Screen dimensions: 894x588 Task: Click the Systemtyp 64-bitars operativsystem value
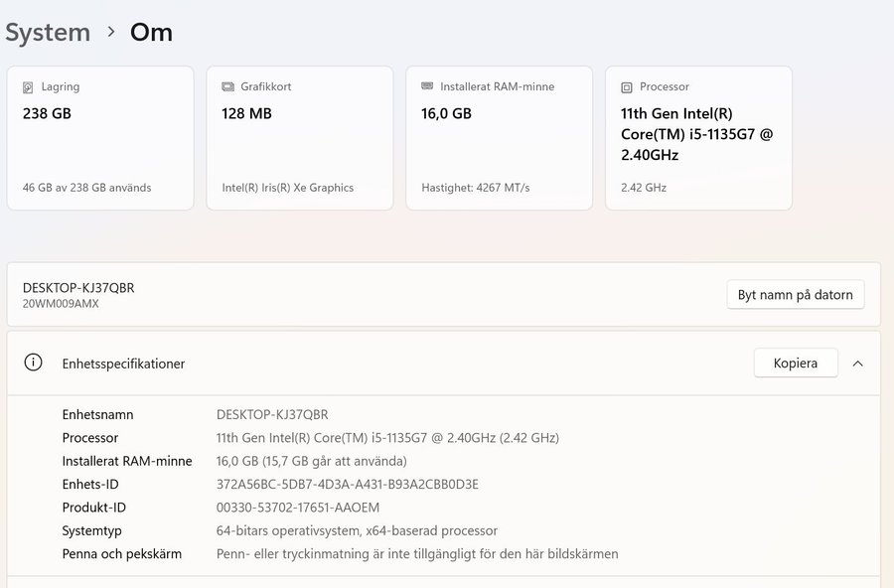(x=357, y=530)
